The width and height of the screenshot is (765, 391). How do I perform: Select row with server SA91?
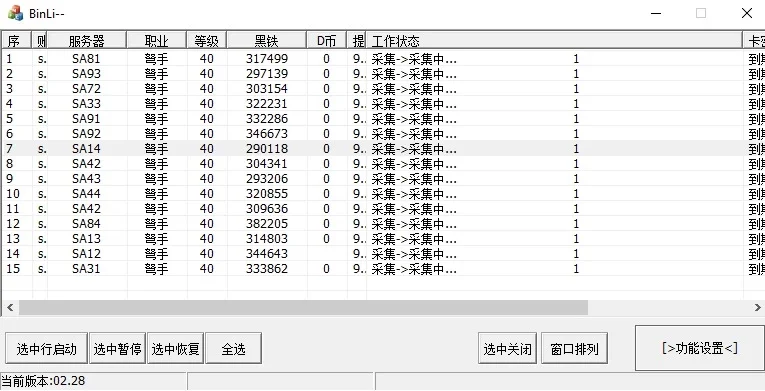coord(383,119)
